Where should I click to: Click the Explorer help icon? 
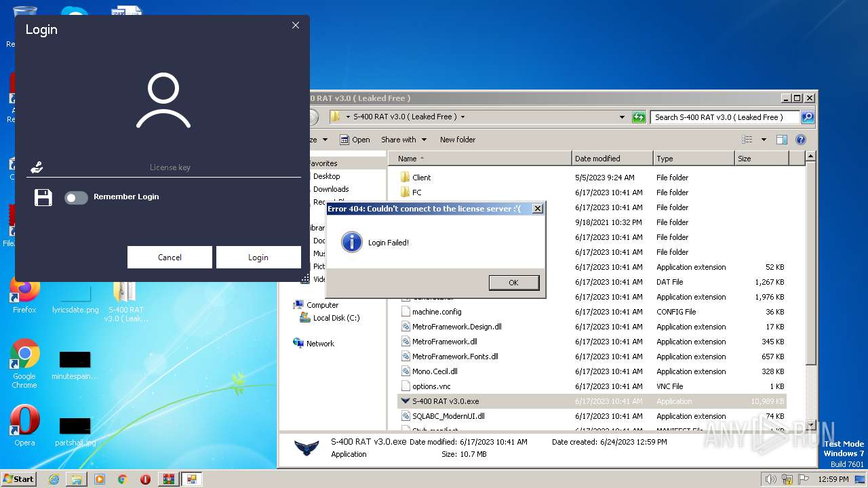(801, 140)
